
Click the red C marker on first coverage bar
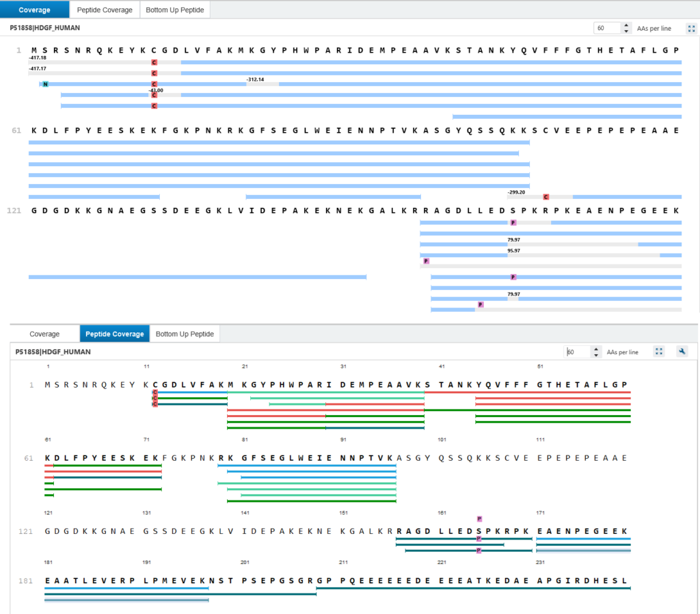tap(154, 62)
